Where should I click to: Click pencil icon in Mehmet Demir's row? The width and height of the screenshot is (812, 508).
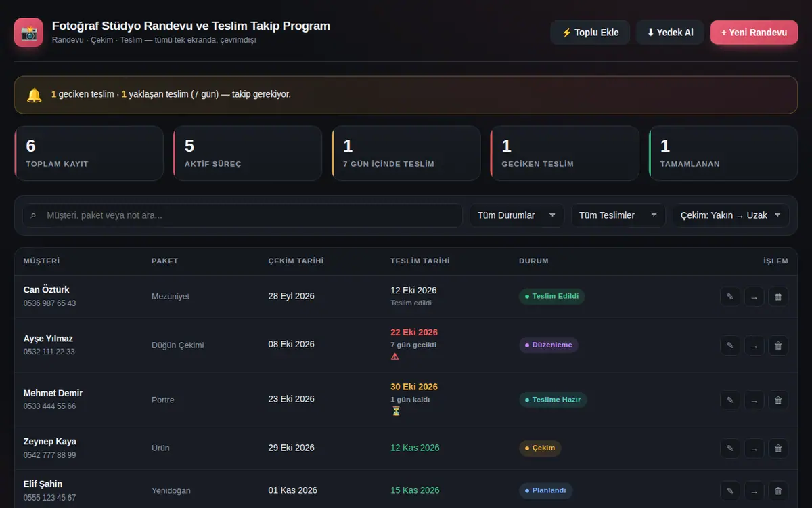tap(729, 400)
